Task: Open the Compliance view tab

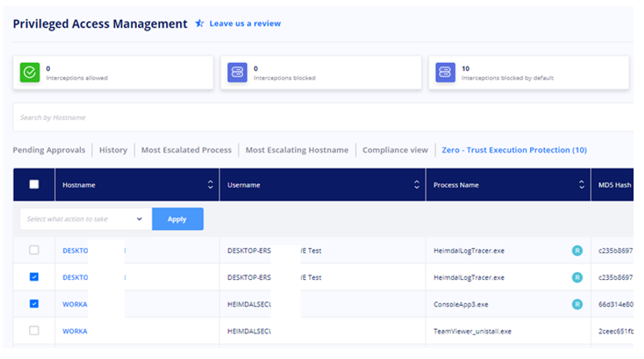Action: point(395,150)
